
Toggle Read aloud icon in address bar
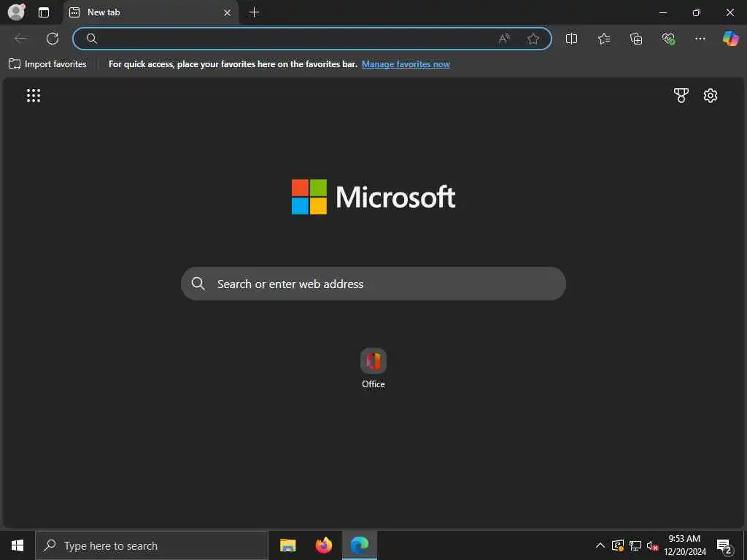coord(504,39)
